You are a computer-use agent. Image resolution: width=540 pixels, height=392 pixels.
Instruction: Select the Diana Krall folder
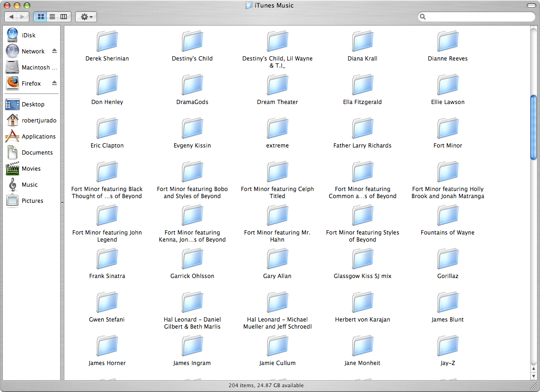pyautogui.click(x=363, y=46)
